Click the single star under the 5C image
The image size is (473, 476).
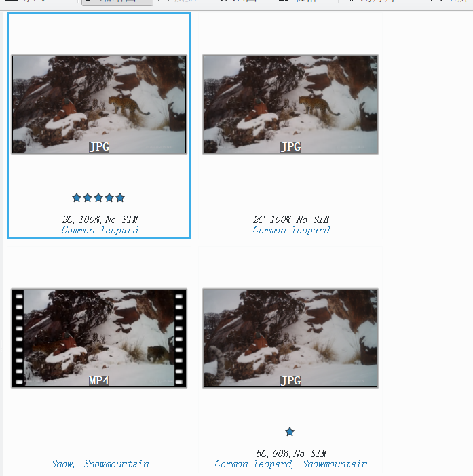click(x=290, y=432)
